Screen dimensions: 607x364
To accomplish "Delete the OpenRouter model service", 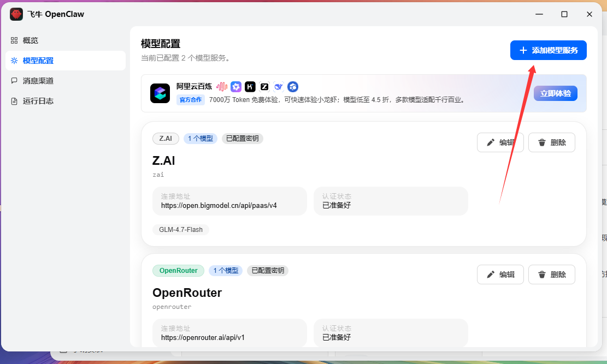I will click(x=552, y=275).
